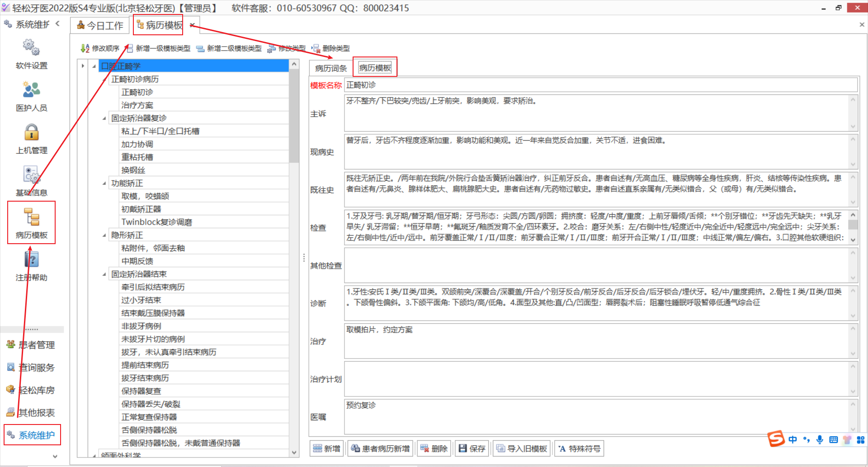The width and height of the screenshot is (868, 467).
Task: Collapse 功能矫正 tree node
Action: pyautogui.click(x=104, y=184)
